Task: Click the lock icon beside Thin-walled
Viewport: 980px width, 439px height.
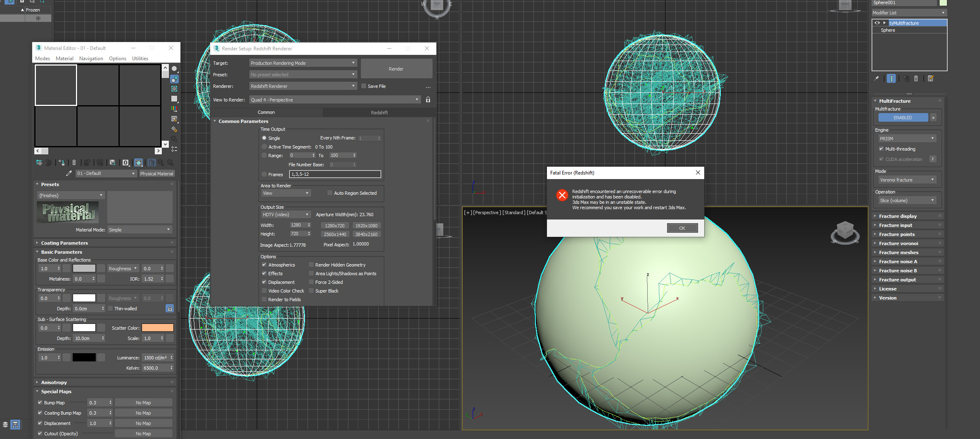Action: (170, 308)
